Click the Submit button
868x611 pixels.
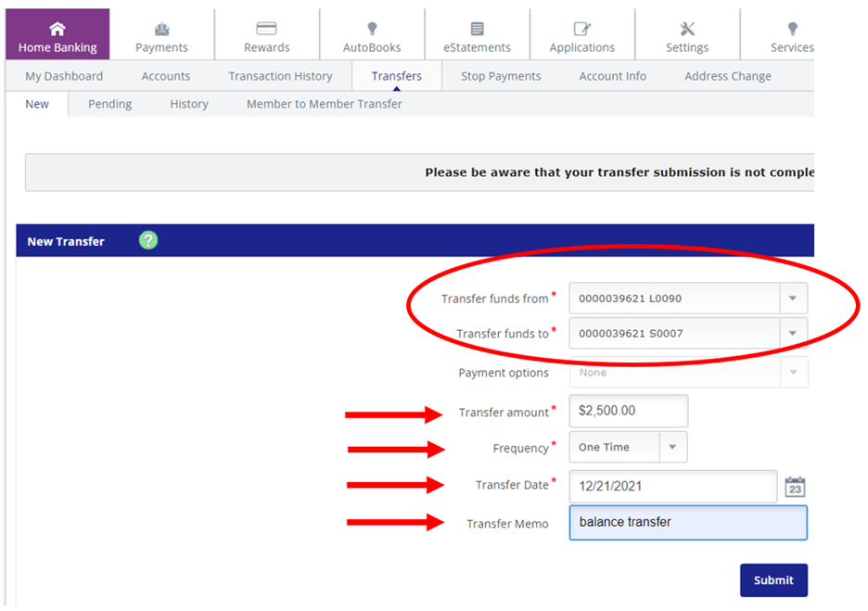pyautogui.click(x=773, y=579)
